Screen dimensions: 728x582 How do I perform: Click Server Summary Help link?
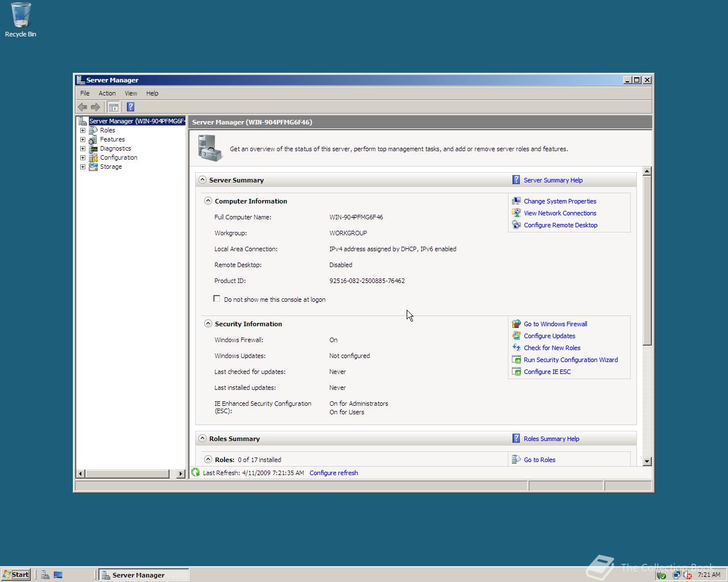pos(553,180)
